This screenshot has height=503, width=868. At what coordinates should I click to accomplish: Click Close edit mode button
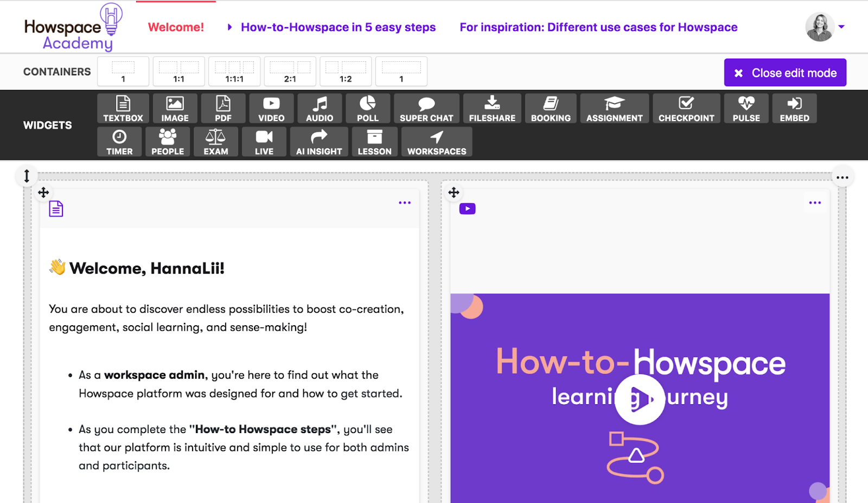click(x=785, y=73)
